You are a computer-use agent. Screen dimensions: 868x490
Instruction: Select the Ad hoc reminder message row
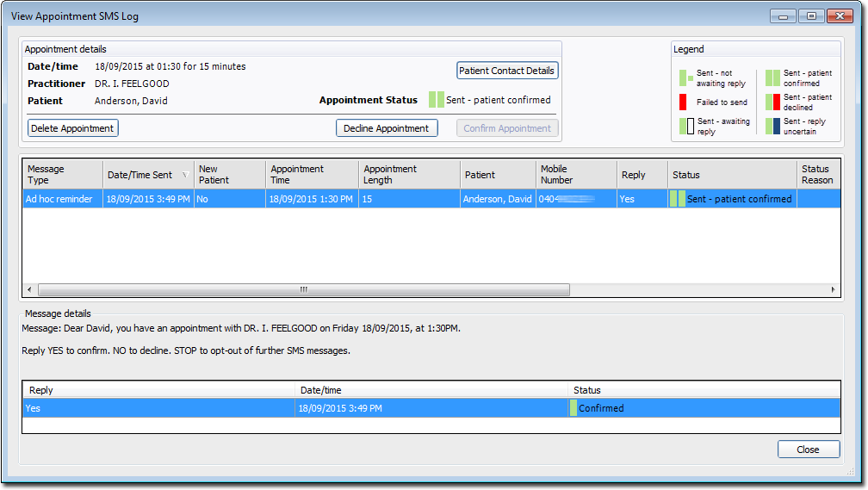[x=59, y=199]
